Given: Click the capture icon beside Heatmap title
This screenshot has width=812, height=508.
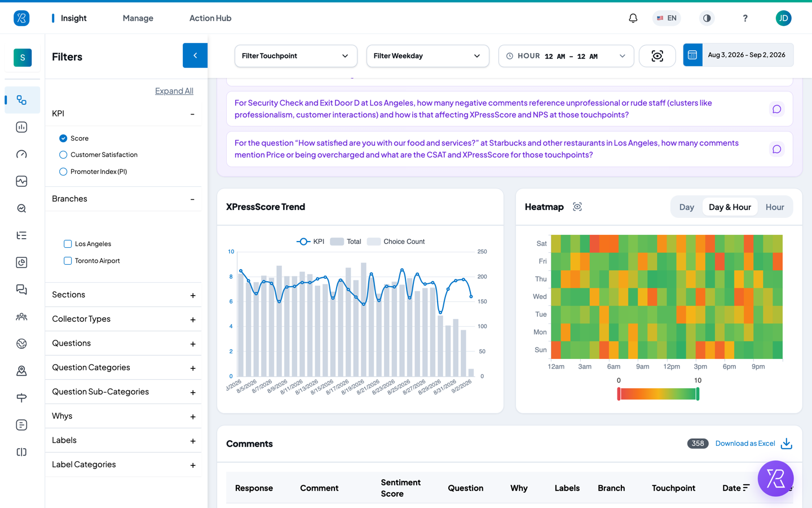Looking at the screenshot, I should tap(577, 207).
